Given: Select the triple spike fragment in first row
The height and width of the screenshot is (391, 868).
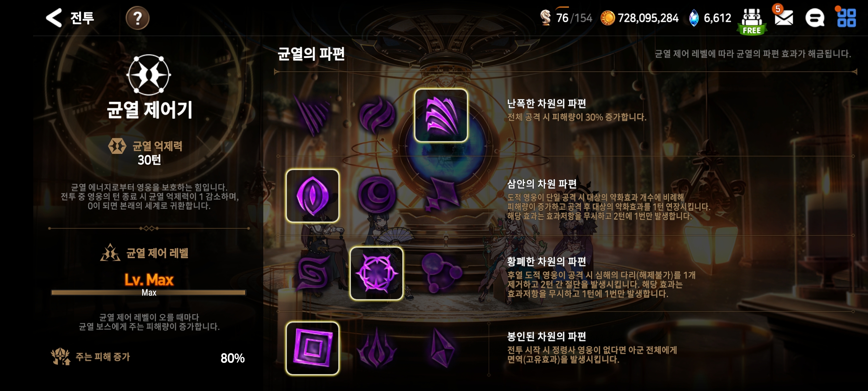Looking at the screenshot, I should 312,115.
